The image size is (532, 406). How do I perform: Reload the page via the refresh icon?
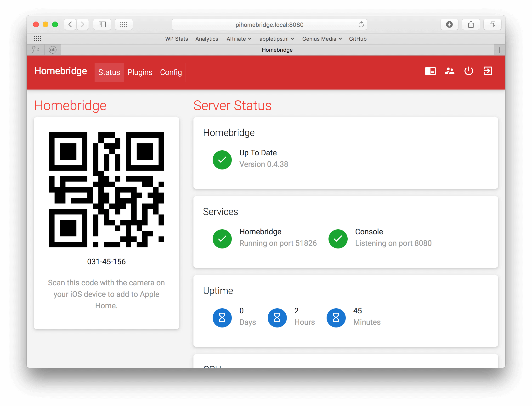(x=361, y=24)
